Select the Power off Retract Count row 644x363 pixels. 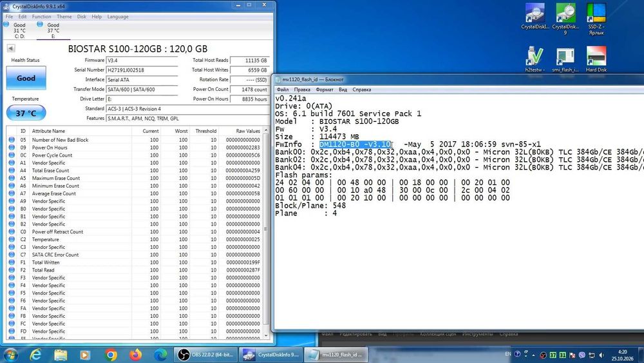pos(135,232)
